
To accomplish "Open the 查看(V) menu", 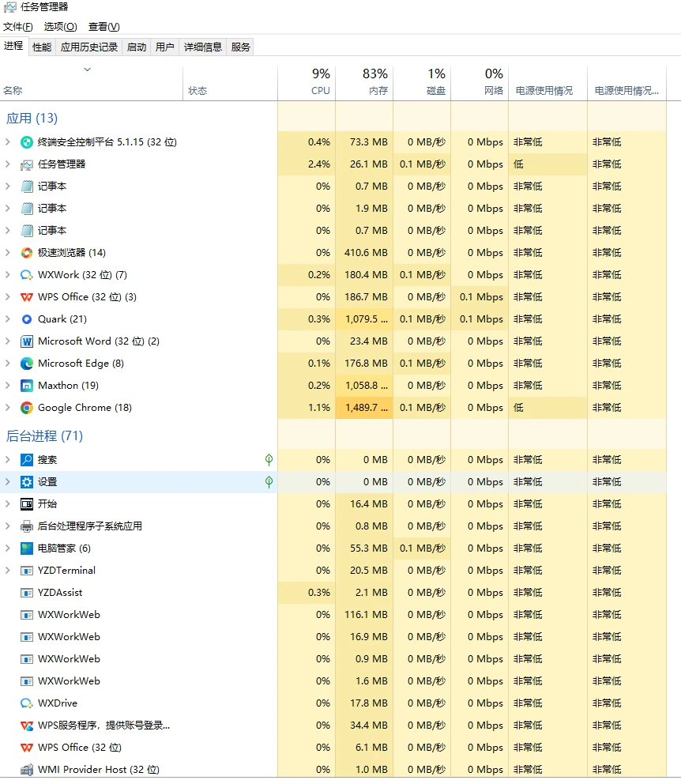I will [x=104, y=27].
